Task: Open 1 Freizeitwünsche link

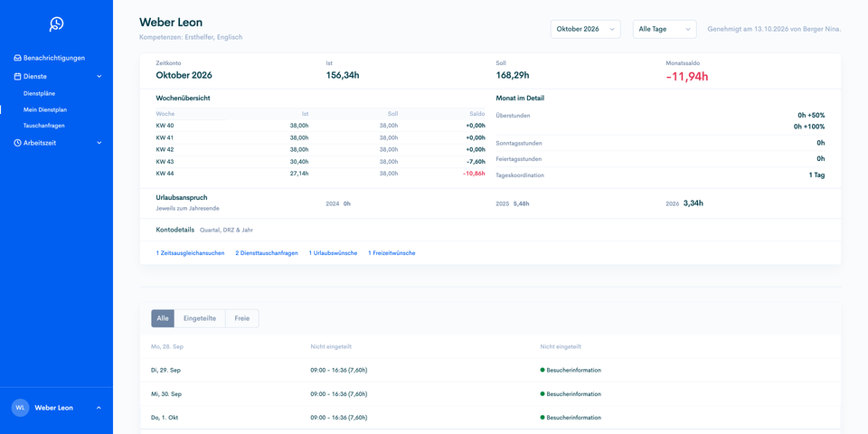Action: click(x=392, y=253)
